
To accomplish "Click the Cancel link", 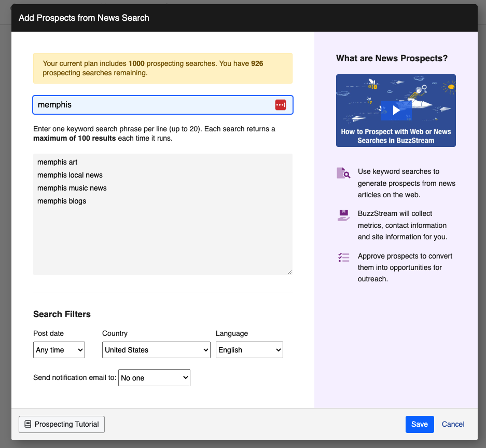I will point(452,424).
